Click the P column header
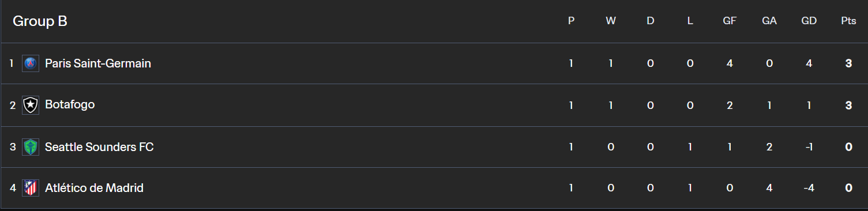 (571, 21)
